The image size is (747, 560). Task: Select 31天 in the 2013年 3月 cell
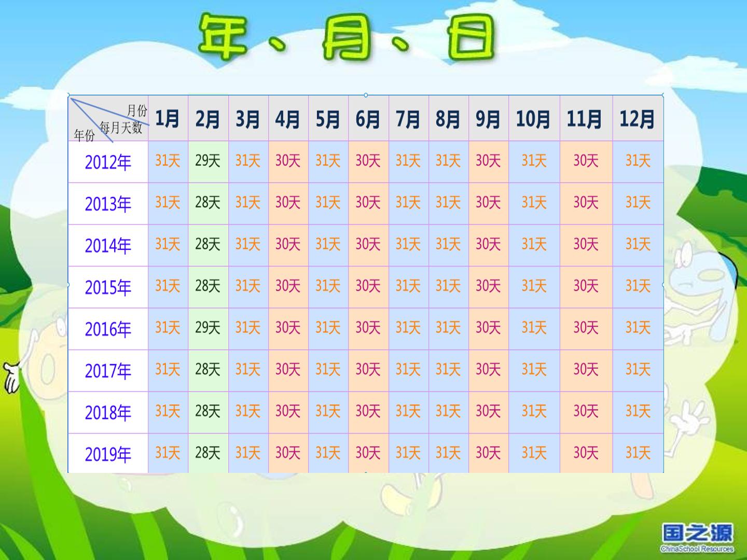pyautogui.click(x=247, y=202)
